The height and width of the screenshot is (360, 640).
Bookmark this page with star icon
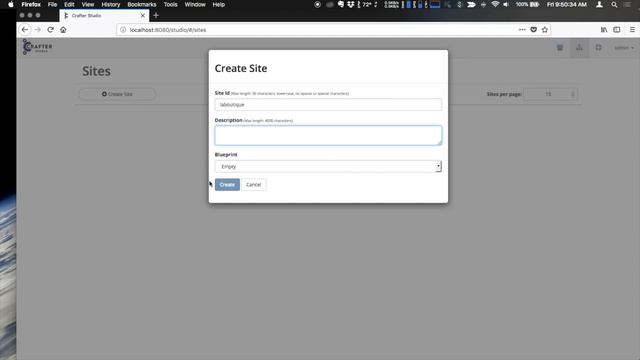(545, 30)
